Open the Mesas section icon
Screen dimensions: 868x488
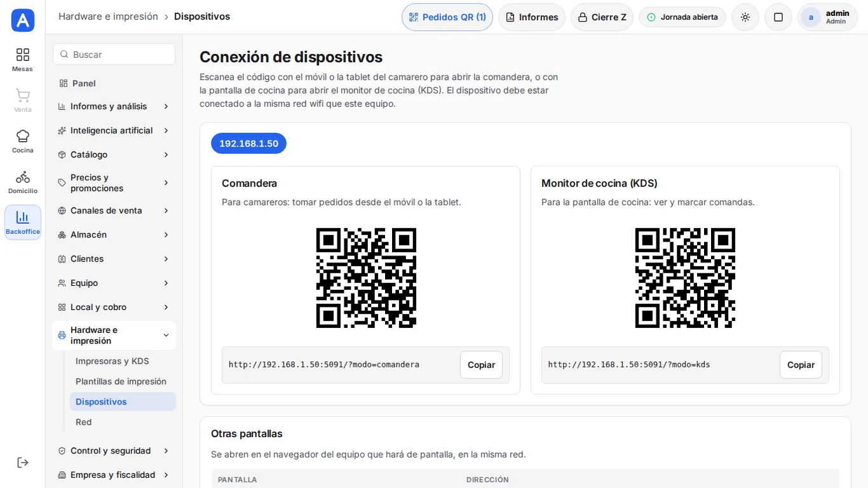[23, 60]
